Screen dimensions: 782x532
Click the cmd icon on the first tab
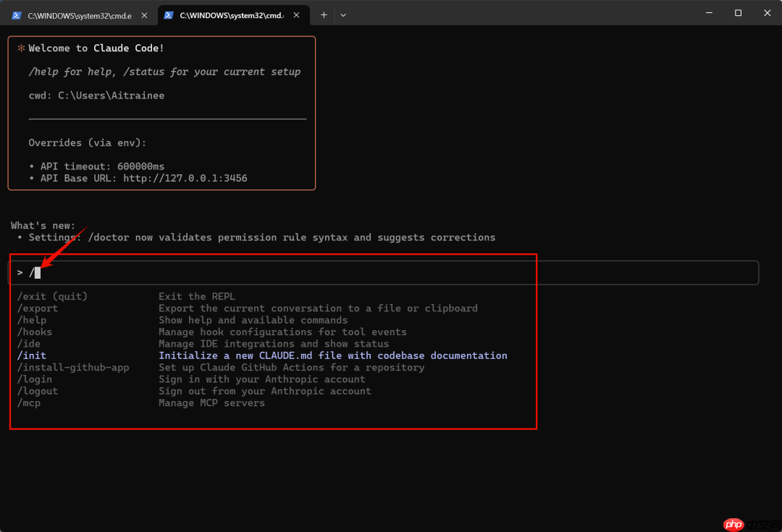pos(16,14)
